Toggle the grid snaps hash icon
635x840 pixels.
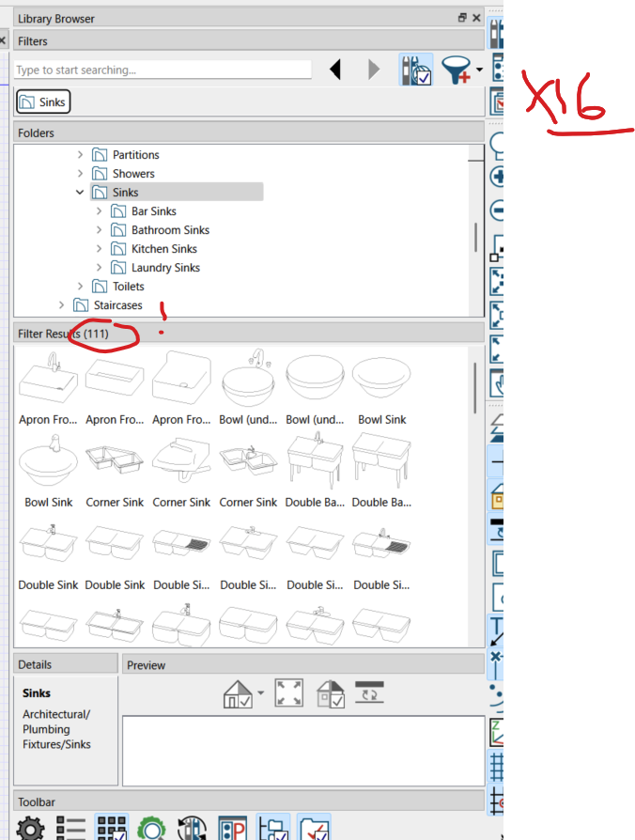[x=496, y=766]
